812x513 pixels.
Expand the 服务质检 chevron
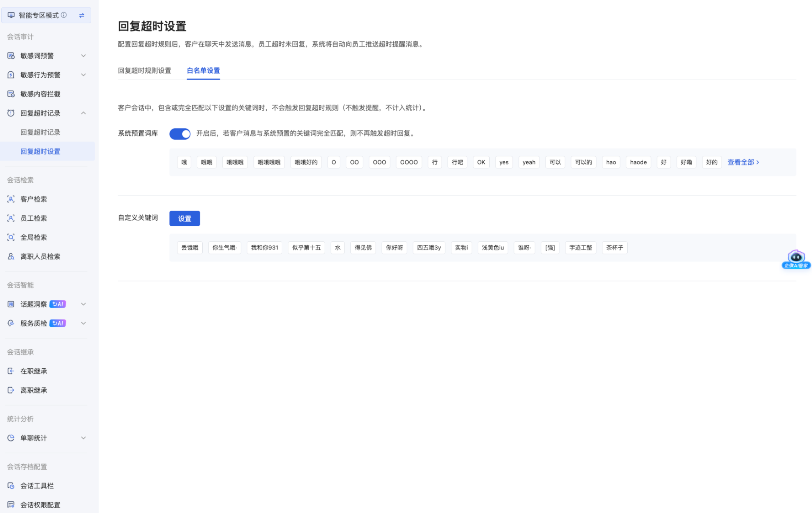tap(83, 323)
